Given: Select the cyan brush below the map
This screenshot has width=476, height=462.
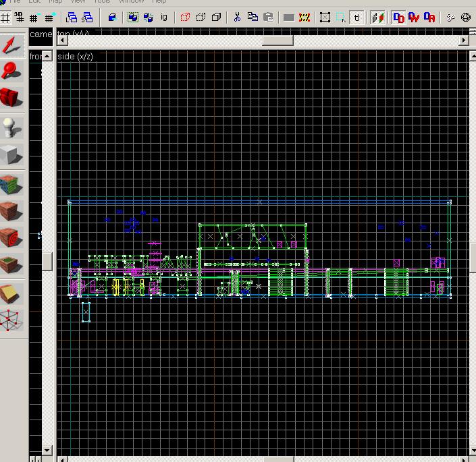Looking at the screenshot, I should [86, 312].
